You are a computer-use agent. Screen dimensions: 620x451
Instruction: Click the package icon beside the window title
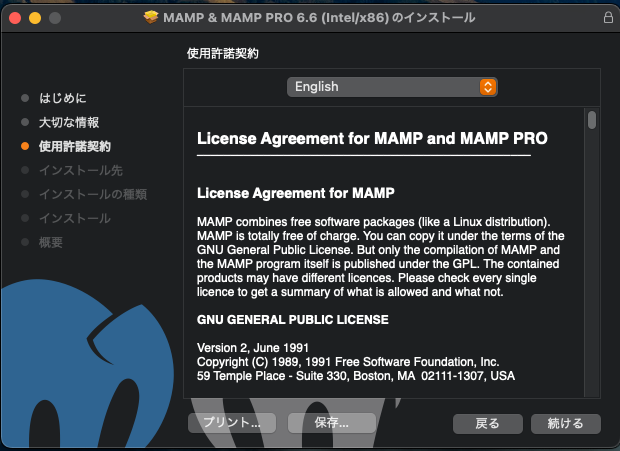(151, 18)
